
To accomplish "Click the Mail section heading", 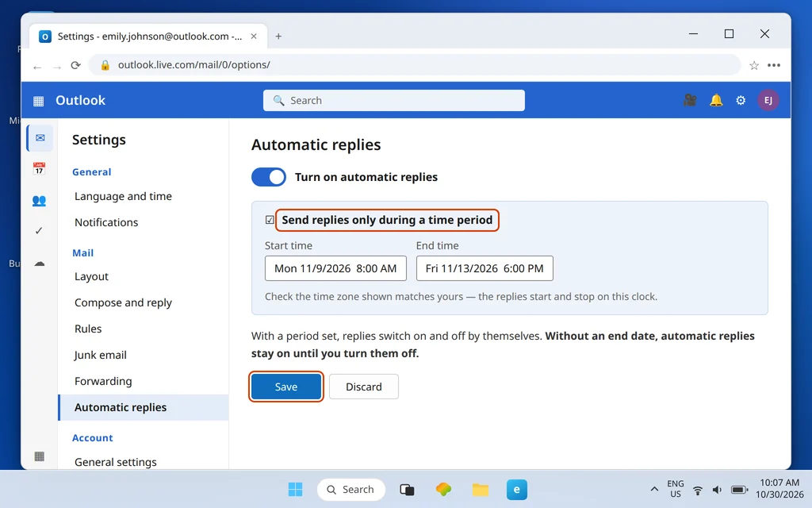I will [82, 253].
